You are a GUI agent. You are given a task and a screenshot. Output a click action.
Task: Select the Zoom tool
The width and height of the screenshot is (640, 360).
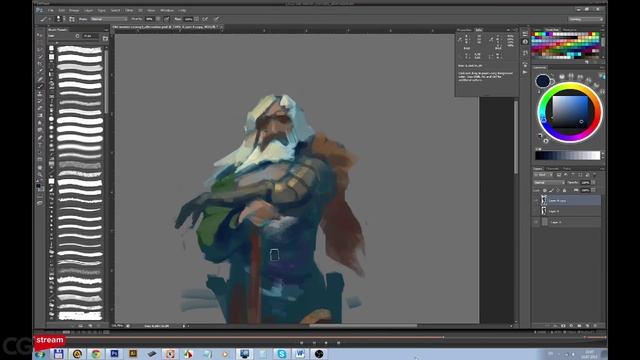pyautogui.click(x=40, y=174)
